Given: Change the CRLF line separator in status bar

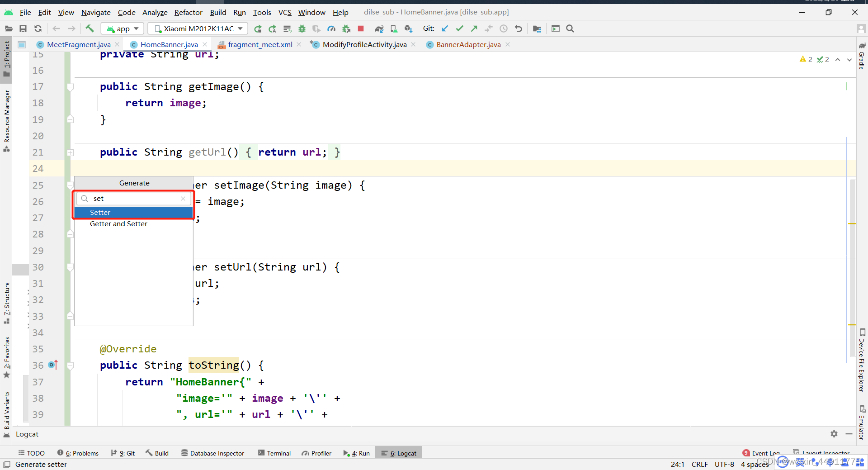Looking at the screenshot, I should [699, 464].
